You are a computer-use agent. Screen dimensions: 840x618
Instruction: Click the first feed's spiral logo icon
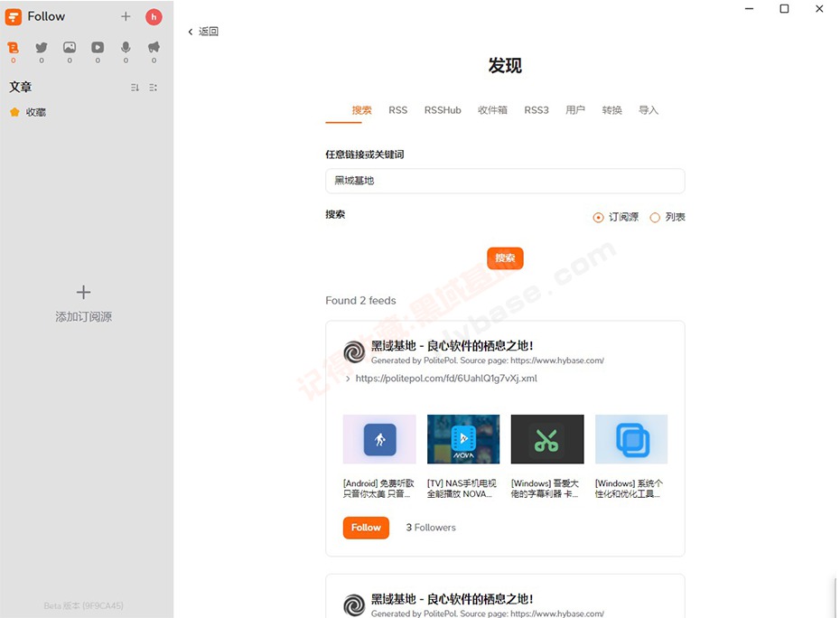click(x=354, y=352)
